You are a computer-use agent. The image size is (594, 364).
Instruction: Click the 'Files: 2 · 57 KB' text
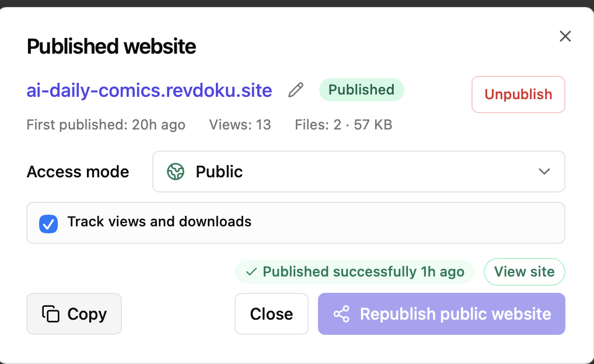click(x=344, y=125)
